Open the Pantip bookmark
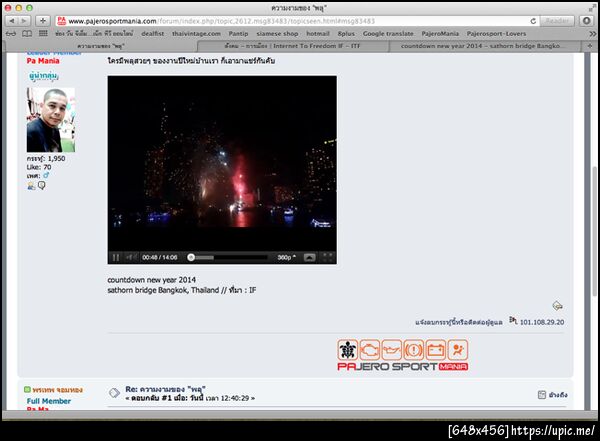The height and width of the screenshot is (441, 600). click(x=238, y=34)
